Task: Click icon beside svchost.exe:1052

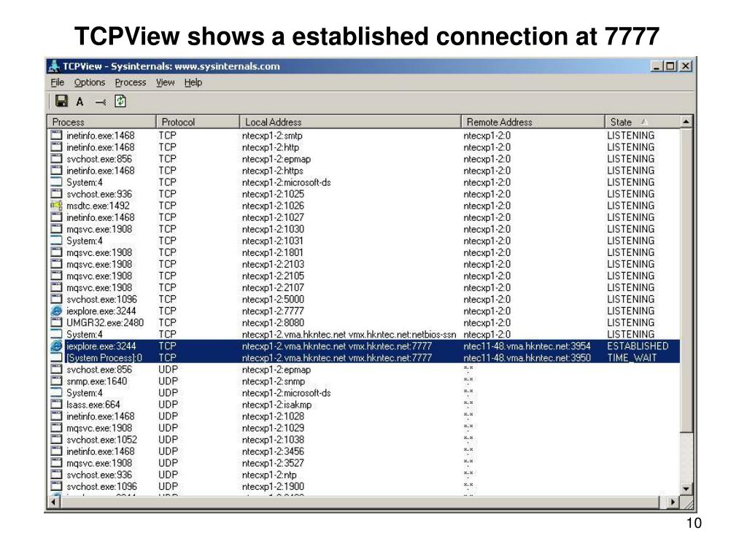Action: [x=56, y=440]
